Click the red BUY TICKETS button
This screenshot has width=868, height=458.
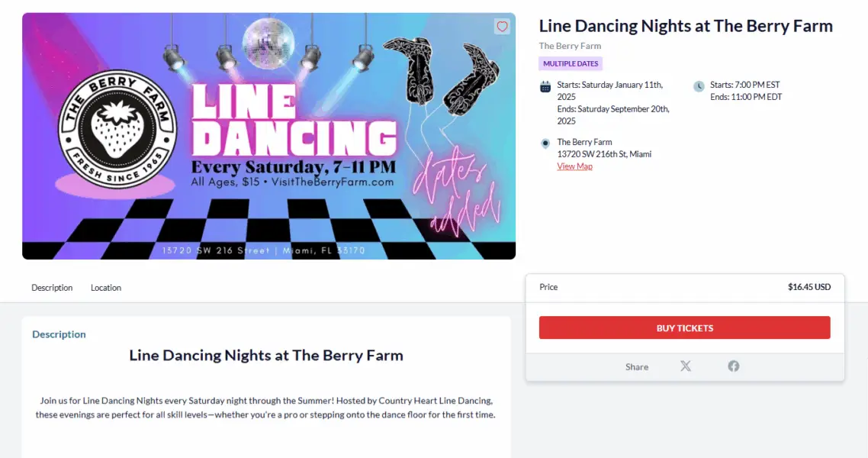point(685,328)
